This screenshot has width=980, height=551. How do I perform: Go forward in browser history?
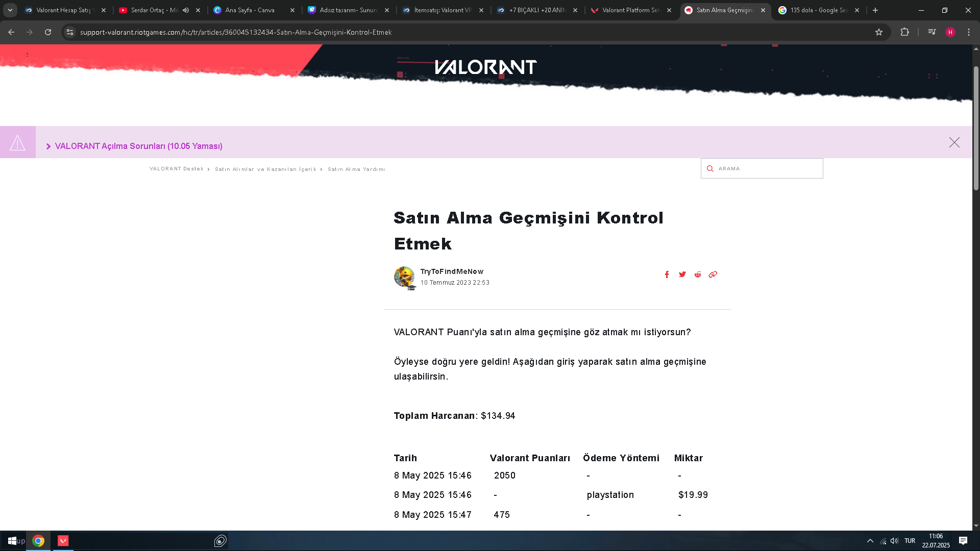30,32
